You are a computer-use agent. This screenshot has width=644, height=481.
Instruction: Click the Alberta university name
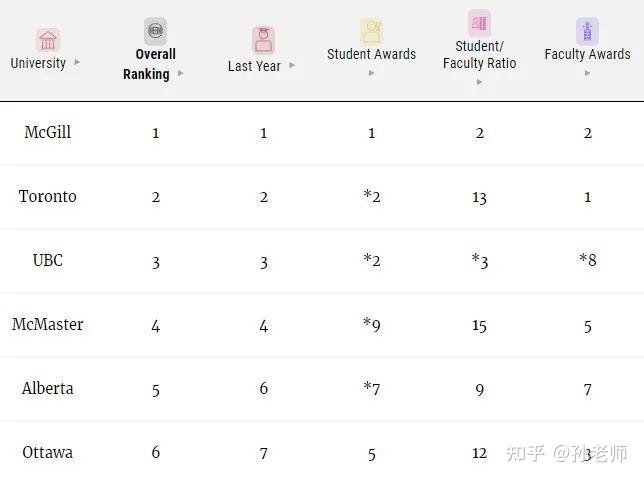click(x=48, y=389)
